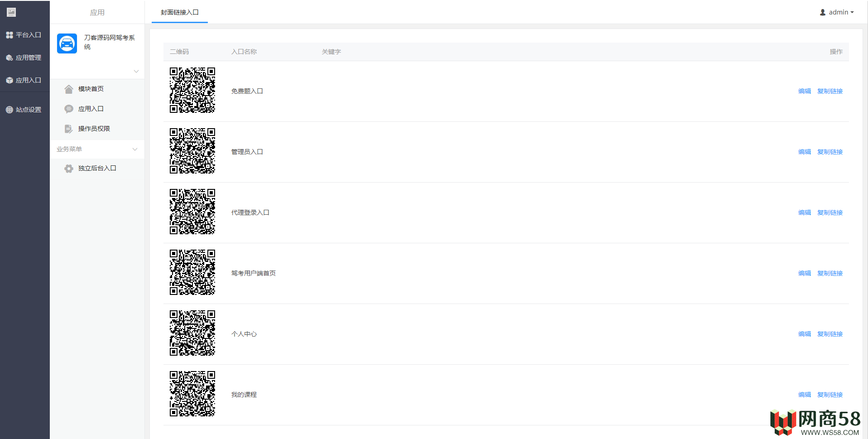Click the 个人中心 name text
Image resolution: width=868 pixels, height=439 pixels.
coord(244,334)
